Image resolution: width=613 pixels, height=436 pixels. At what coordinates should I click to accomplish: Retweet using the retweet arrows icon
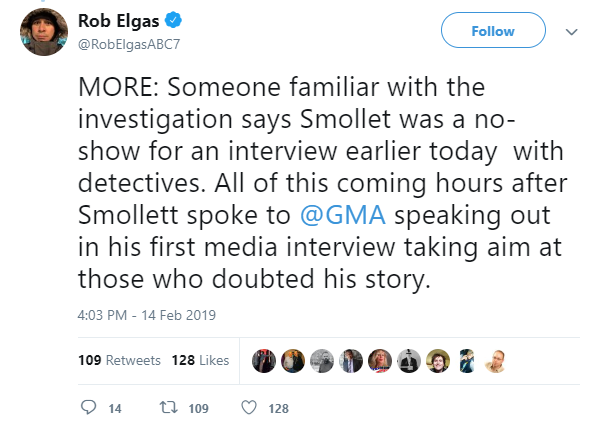pos(168,408)
